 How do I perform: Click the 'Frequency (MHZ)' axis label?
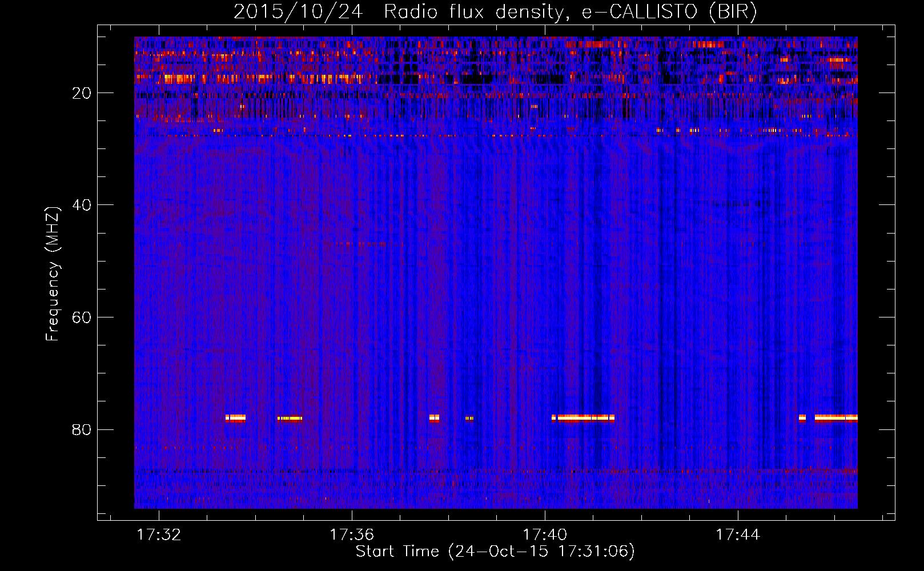pos(53,274)
